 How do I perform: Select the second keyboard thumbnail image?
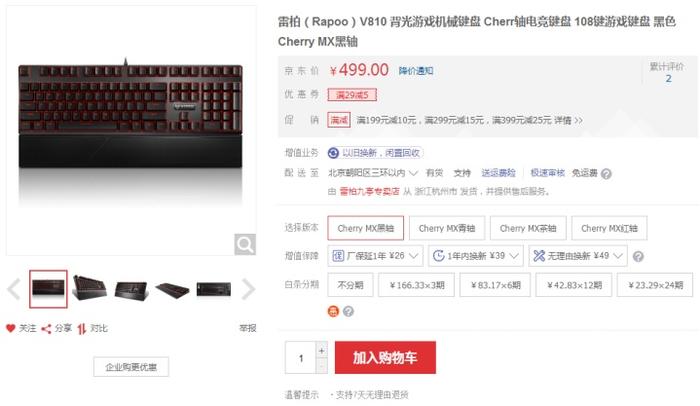point(89,289)
